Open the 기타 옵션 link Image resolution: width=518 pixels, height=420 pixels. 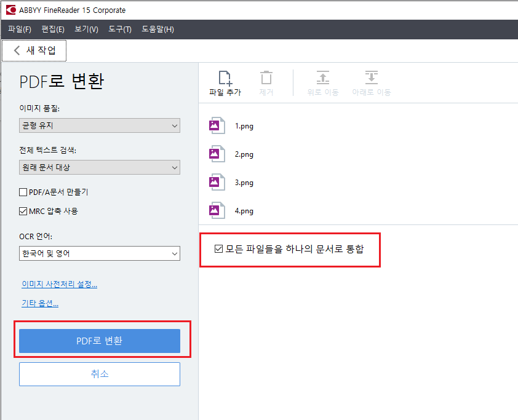click(x=40, y=303)
